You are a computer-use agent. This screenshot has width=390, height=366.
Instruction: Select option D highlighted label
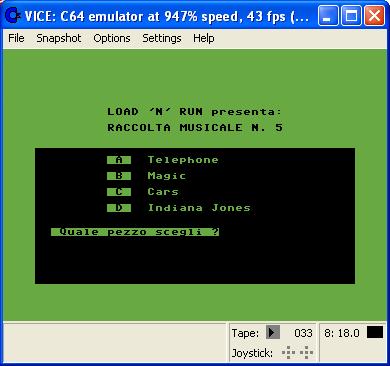point(119,208)
